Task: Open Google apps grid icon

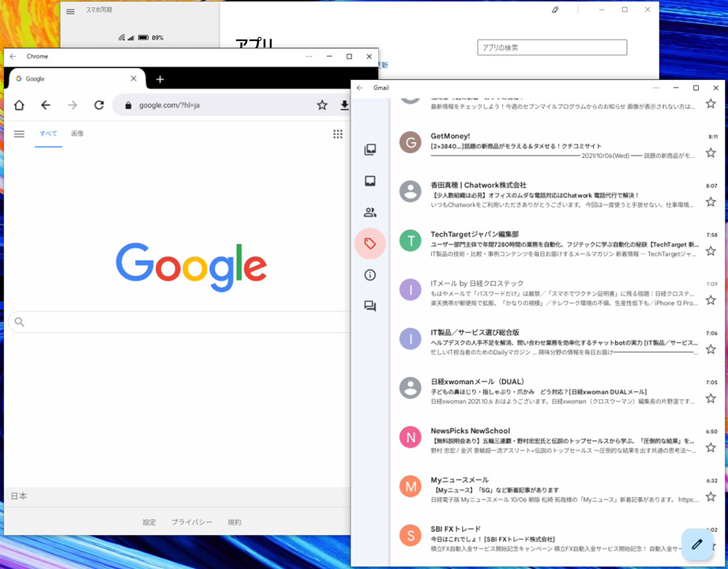Action: (338, 134)
